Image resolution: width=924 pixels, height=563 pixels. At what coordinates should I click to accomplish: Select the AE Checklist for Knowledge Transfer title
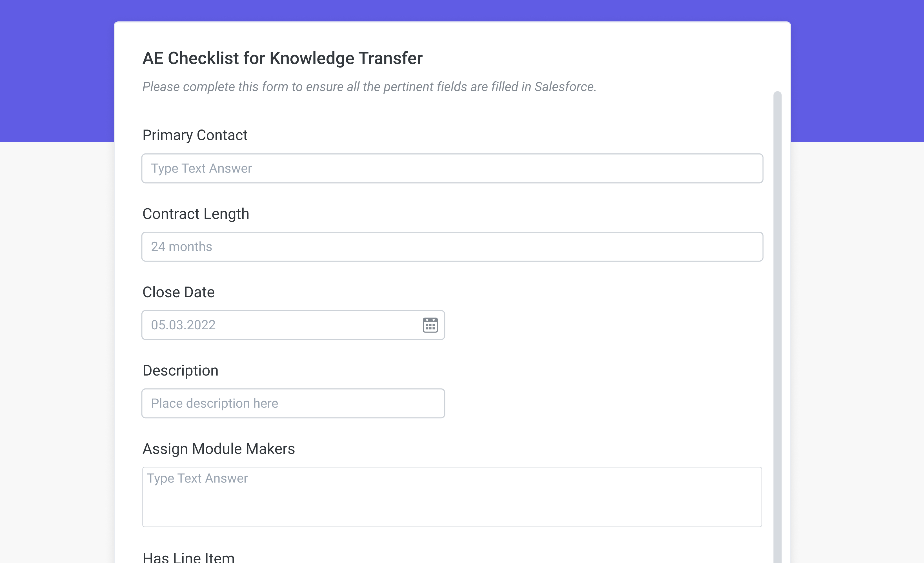point(282,58)
